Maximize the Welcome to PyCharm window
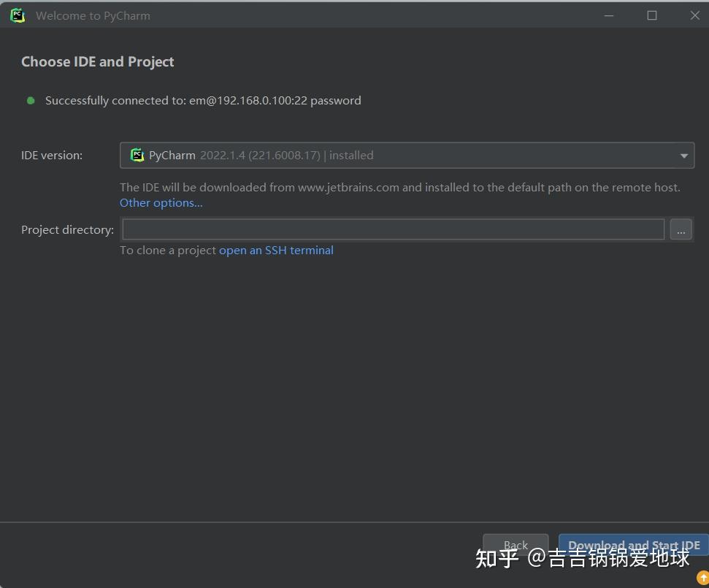The width and height of the screenshot is (709, 588). point(652,15)
